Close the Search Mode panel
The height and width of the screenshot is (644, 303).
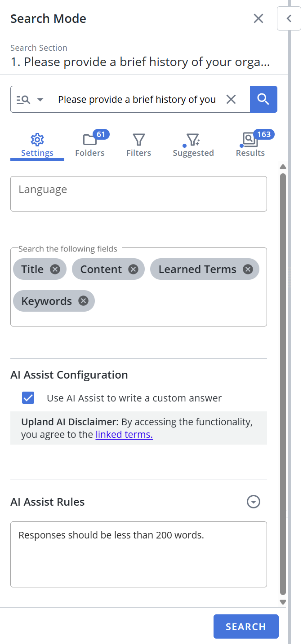(258, 18)
